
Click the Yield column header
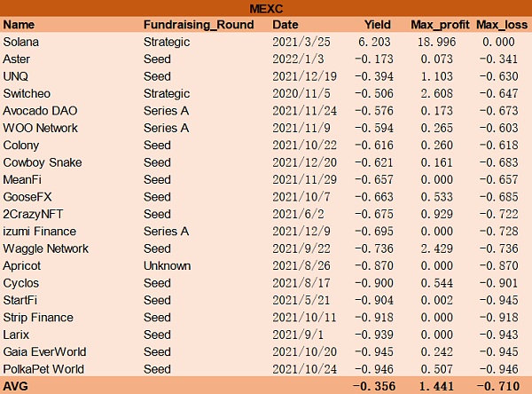pos(377,25)
